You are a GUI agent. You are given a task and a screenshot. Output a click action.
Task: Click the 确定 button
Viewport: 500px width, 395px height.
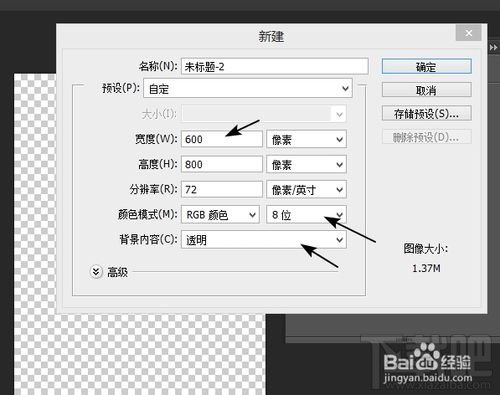click(426, 67)
